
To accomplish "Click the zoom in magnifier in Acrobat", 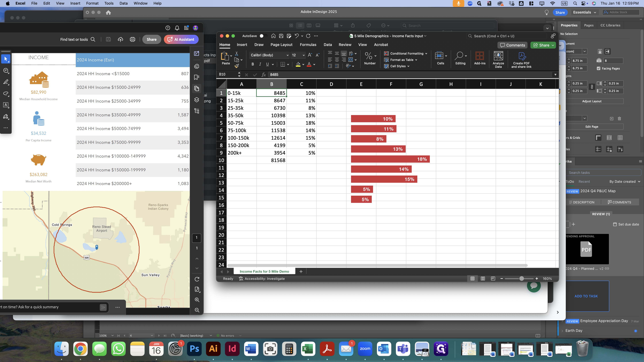I will click(197, 300).
